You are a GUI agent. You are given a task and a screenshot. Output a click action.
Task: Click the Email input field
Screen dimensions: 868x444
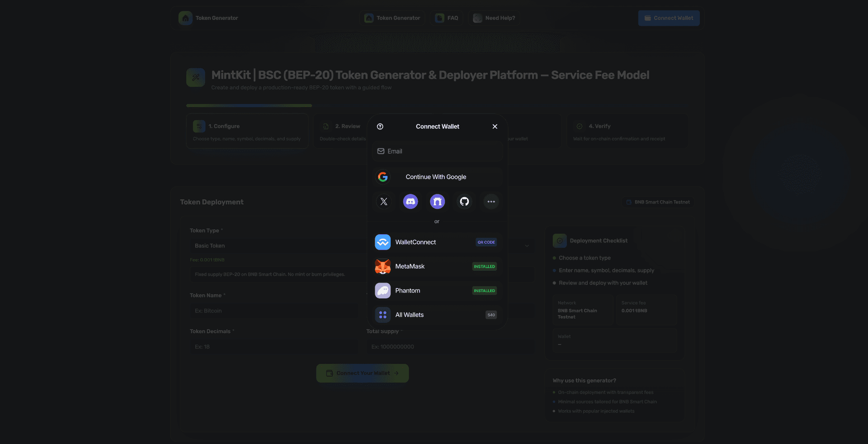tap(437, 151)
